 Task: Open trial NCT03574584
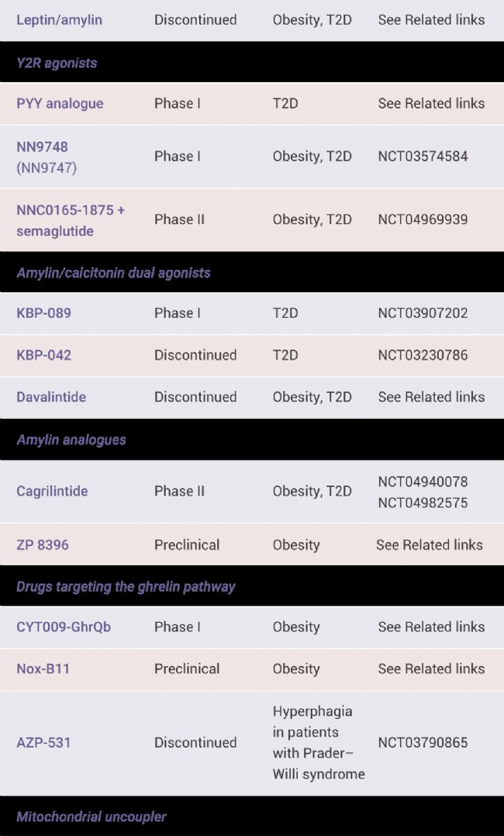[423, 156]
